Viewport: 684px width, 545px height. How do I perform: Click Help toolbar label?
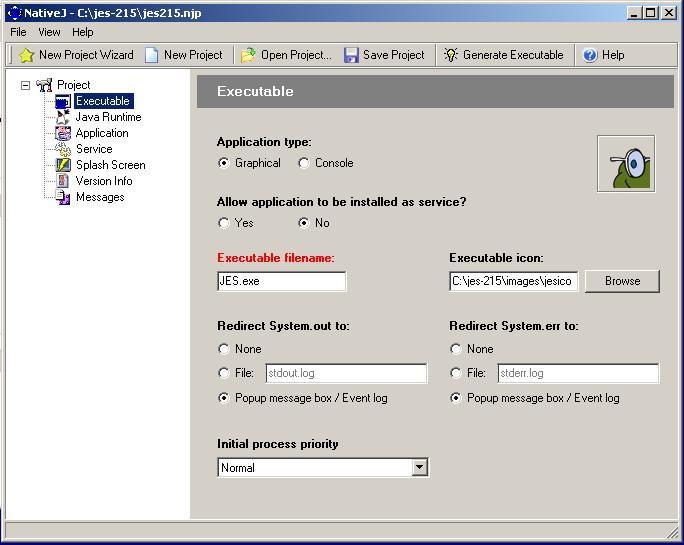point(613,55)
